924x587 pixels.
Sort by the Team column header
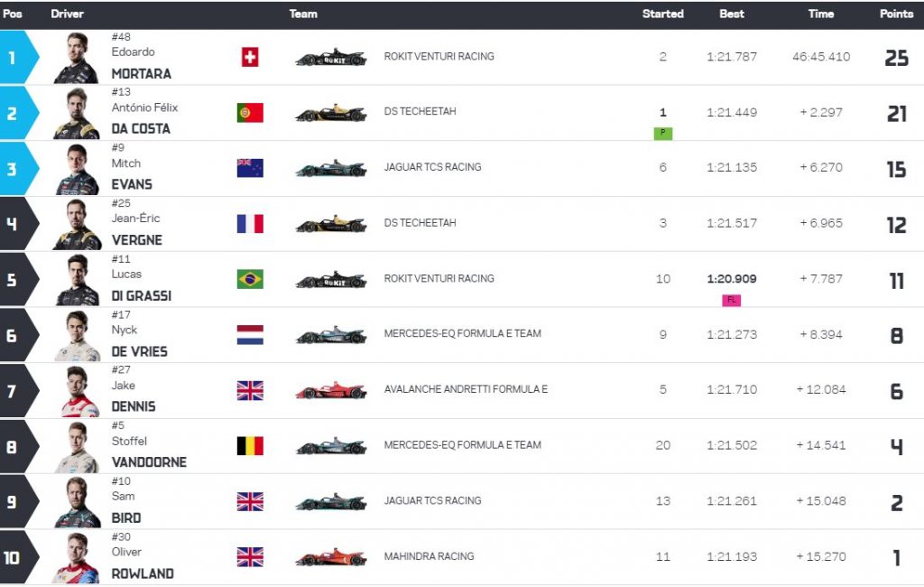pos(303,14)
